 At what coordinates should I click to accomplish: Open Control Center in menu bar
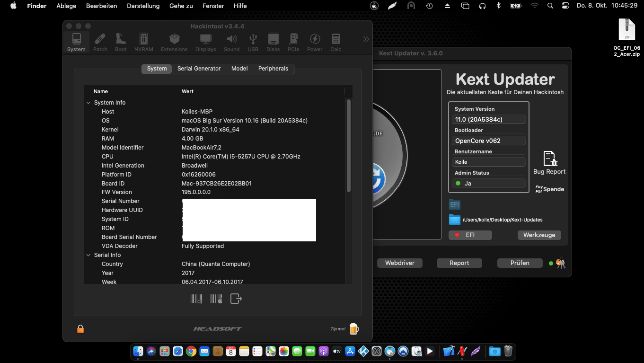(565, 6)
